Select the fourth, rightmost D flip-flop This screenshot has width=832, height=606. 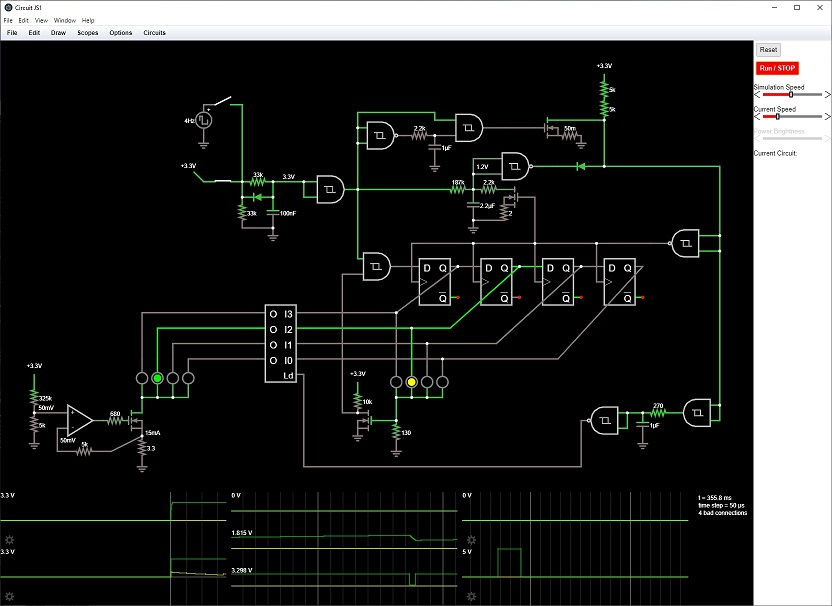click(619, 282)
